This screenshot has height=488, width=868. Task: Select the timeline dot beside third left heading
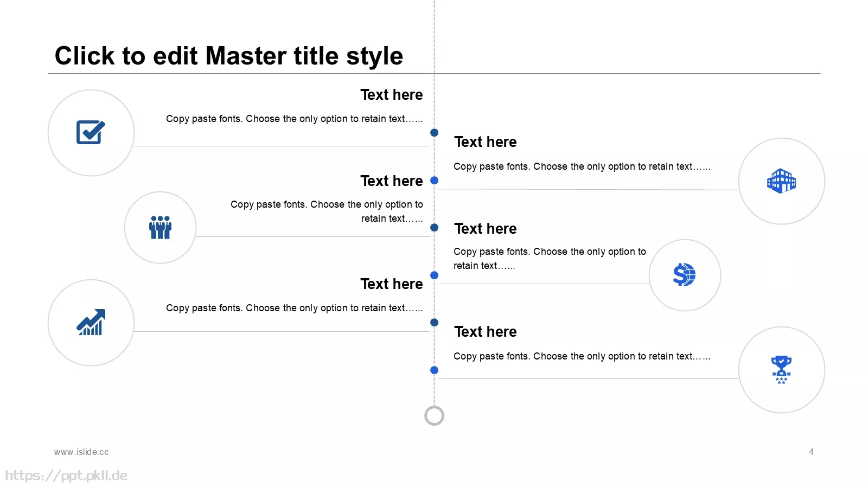[x=434, y=275]
